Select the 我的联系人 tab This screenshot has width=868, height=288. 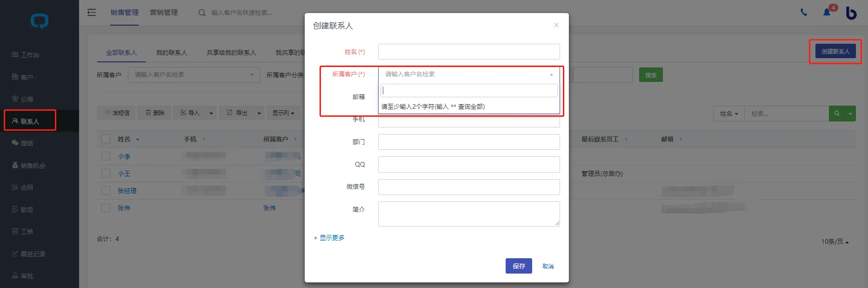point(172,53)
